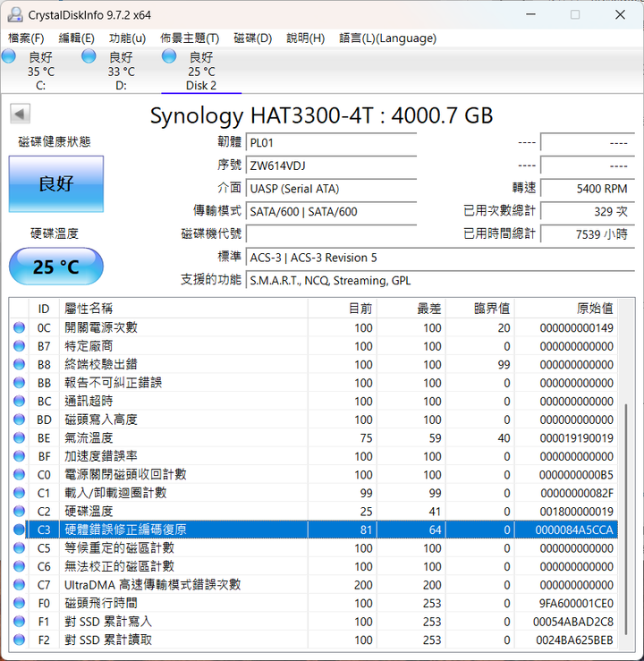The height and width of the screenshot is (661, 644).
Task: Click the previous disk arrow button
Action: coord(20,114)
